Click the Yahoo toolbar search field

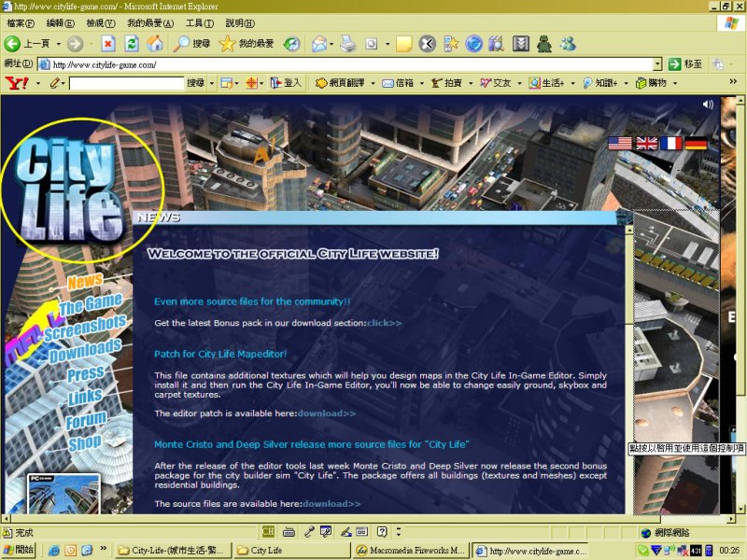tap(126, 83)
